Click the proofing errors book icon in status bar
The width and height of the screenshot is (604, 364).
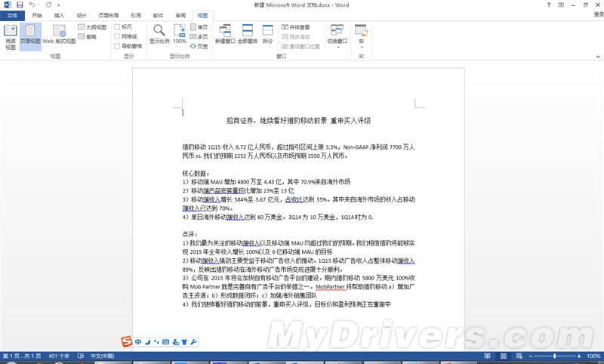pos(81,356)
